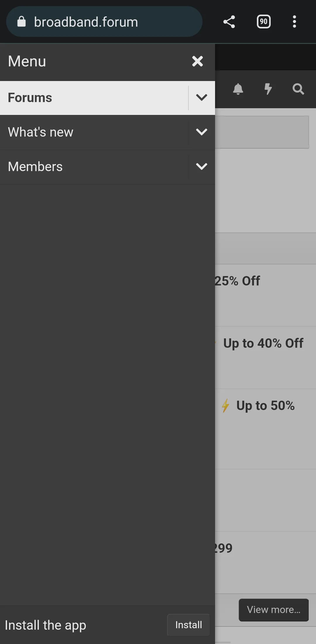The image size is (316, 644).
Task: Click the View more... button
Action: (x=274, y=610)
